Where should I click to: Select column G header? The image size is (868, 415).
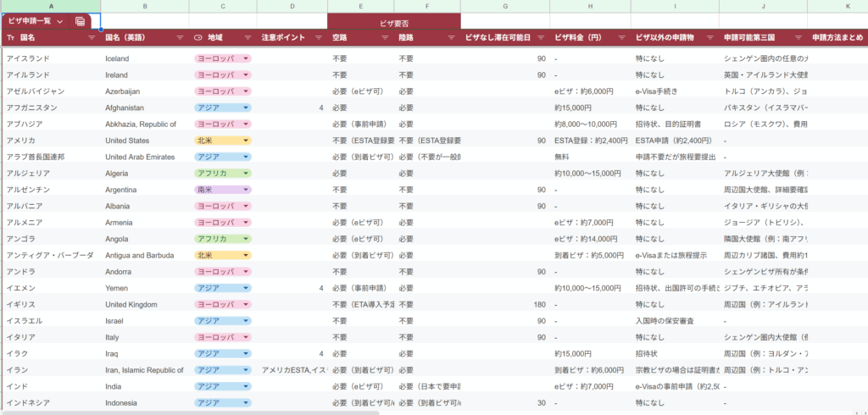pos(505,6)
